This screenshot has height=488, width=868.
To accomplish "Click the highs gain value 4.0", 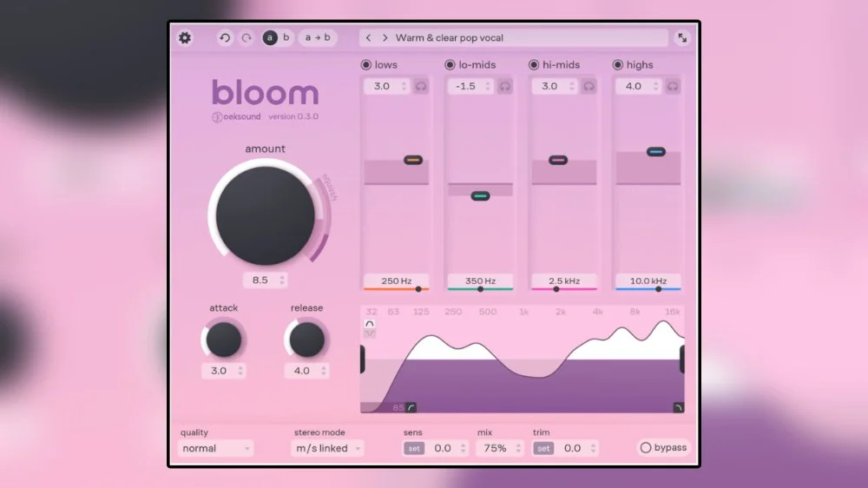I will [x=634, y=87].
